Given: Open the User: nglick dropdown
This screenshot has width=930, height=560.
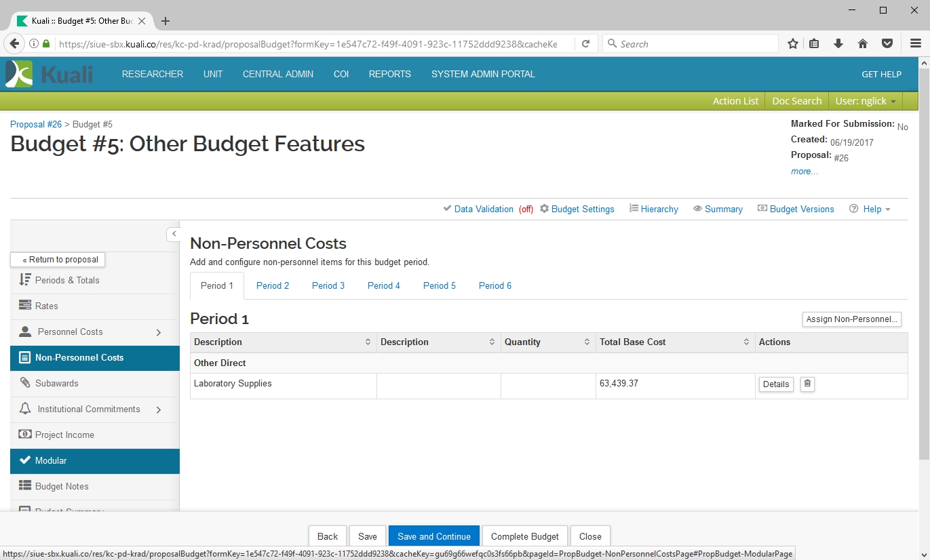Looking at the screenshot, I should [865, 101].
